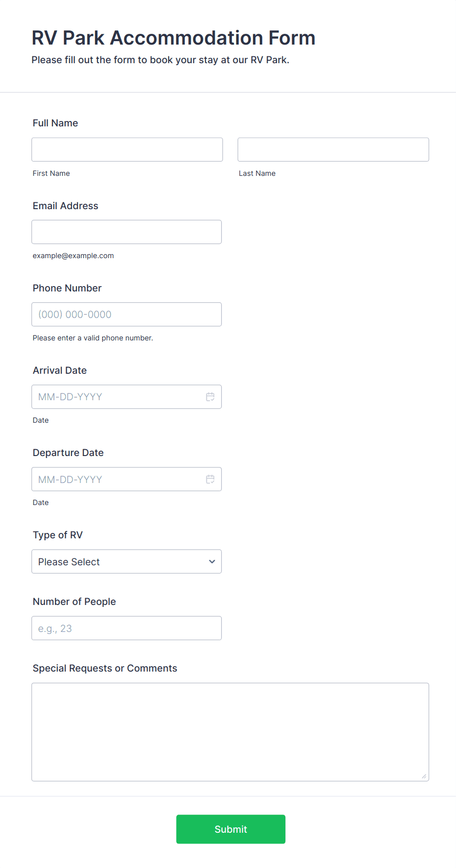Click the Phone Number label
456x868 pixels.
[x=67, y=288]
